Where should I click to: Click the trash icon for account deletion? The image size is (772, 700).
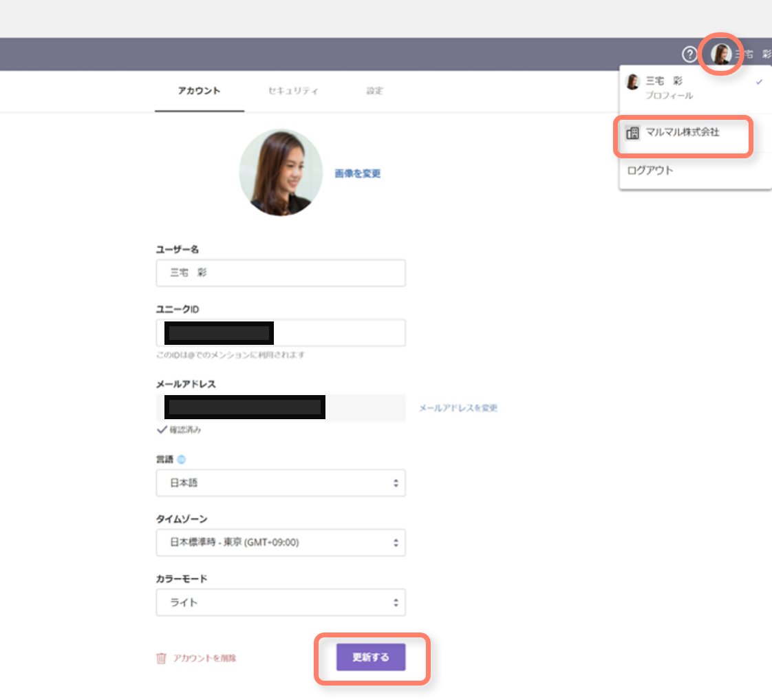point(161,658)
